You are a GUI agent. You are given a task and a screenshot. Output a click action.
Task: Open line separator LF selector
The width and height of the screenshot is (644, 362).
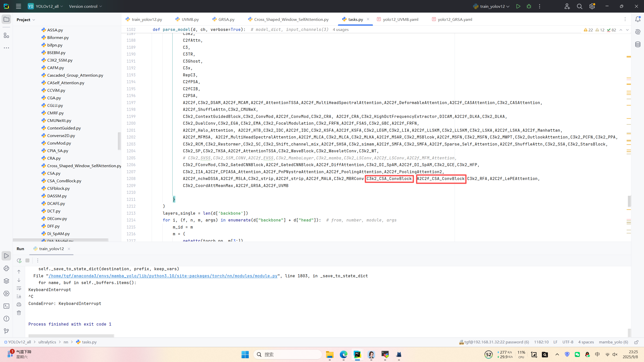coord(555,342)
